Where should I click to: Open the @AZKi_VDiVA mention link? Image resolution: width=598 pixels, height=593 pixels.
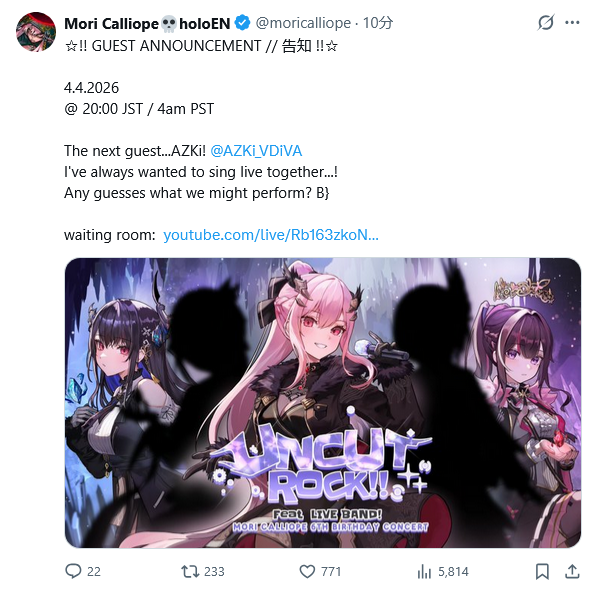coord(256,151)
